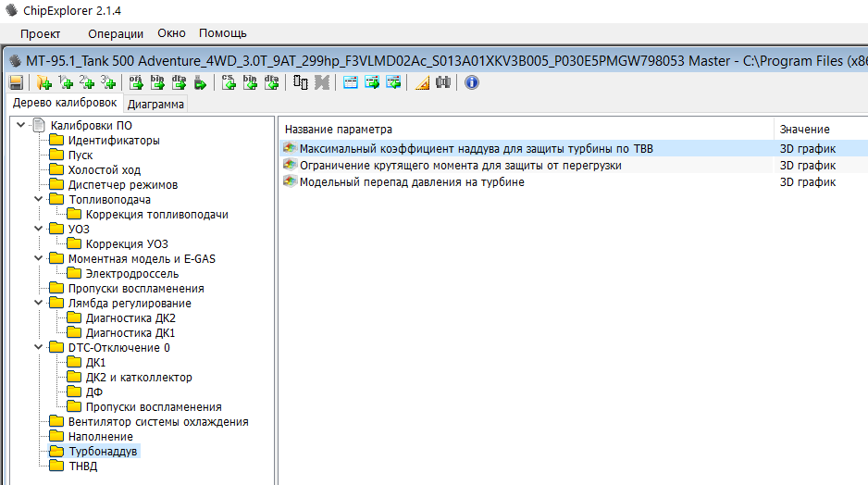Click the Название параметра column header
This screenshot has height=485, width=868.
pyautogui.click(x=339, y=130)
